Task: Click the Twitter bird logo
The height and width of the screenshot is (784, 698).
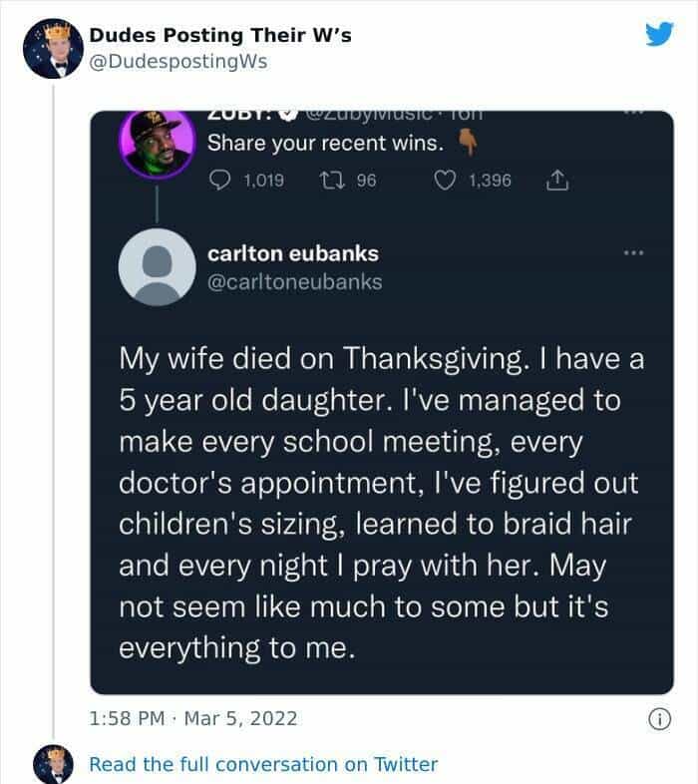Action: coord(659,35)
